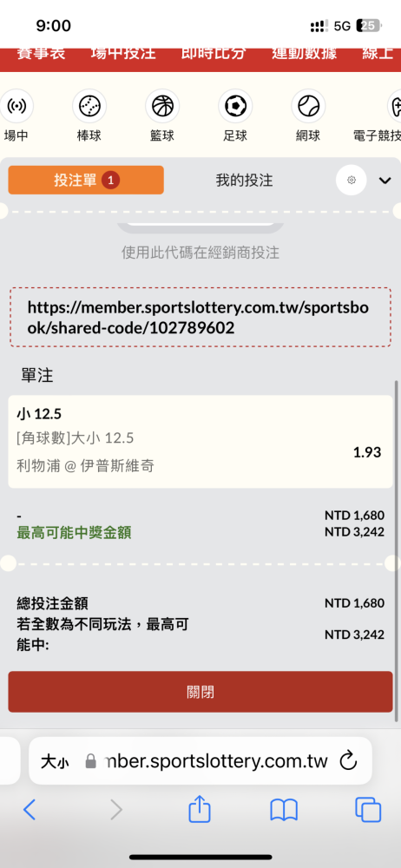401x868 pixels.
Task: Select the 棒球 baseball icon
Action: click(89, 106)
